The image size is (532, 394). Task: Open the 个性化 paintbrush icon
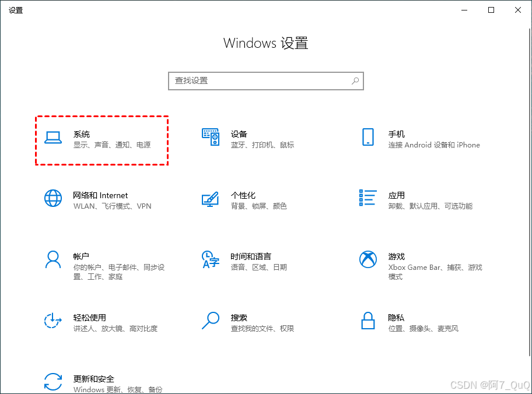click(x=211, y=199)
